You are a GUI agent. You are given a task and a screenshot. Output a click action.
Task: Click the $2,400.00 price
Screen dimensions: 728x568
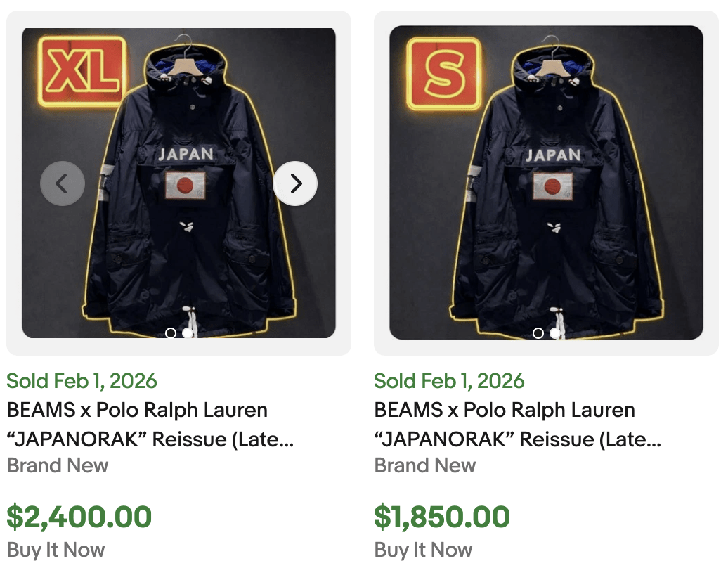coord(82,516)
